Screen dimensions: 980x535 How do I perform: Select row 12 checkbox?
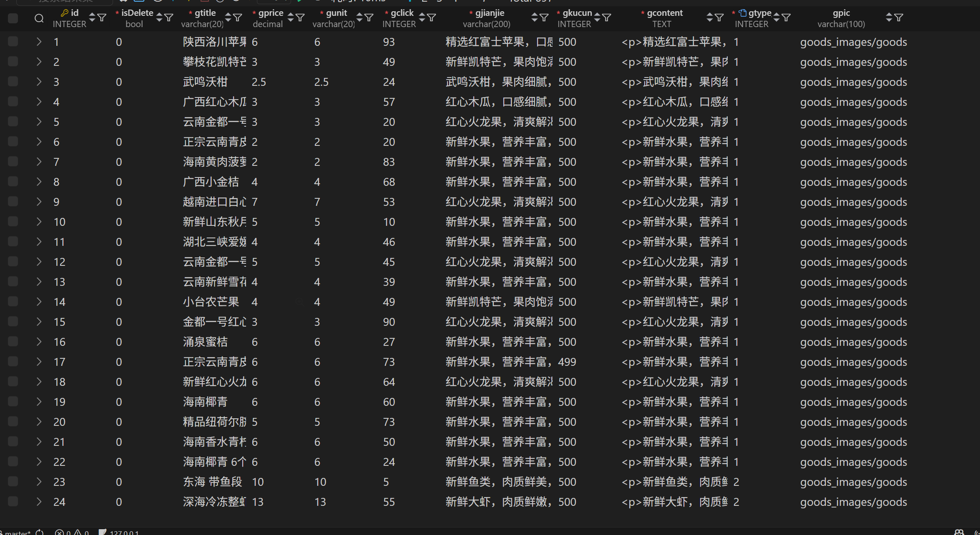(13, 261)
